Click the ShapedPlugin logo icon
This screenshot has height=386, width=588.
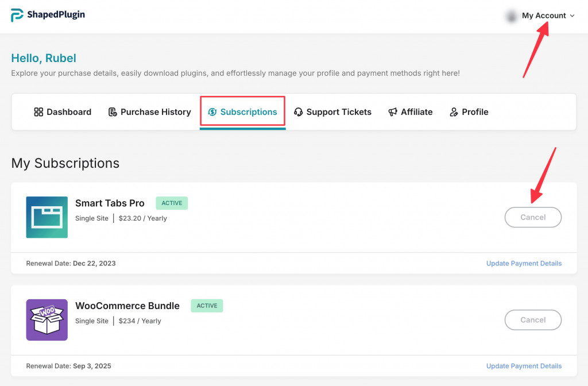17,15
